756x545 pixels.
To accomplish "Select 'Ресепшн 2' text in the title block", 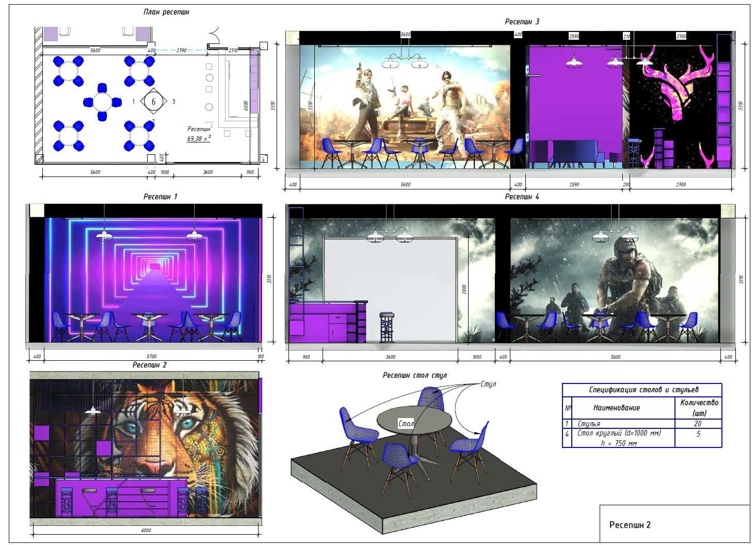I will [x=630, y=525].
